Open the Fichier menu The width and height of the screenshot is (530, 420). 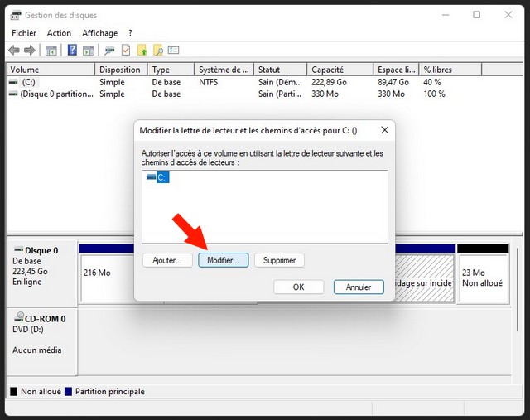(x=24, y=33)
